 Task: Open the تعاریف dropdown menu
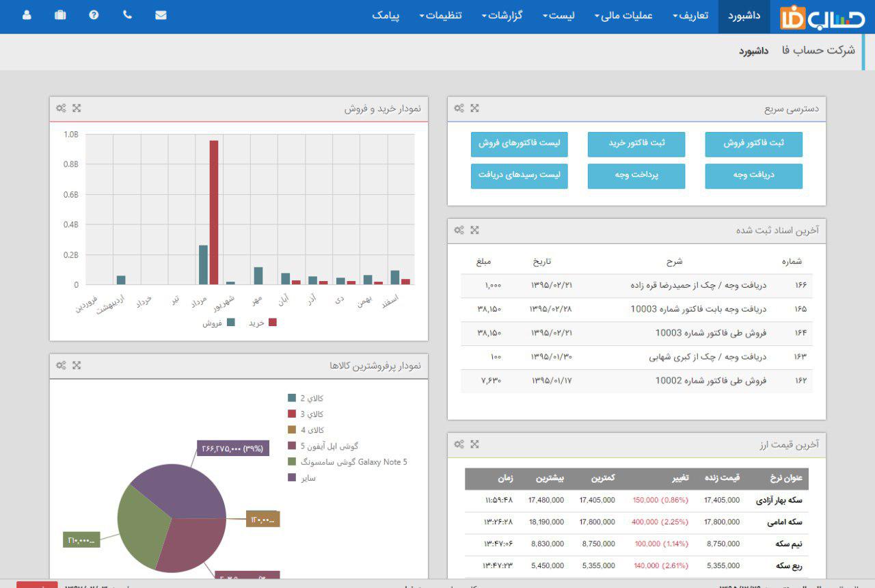[690, 16]
